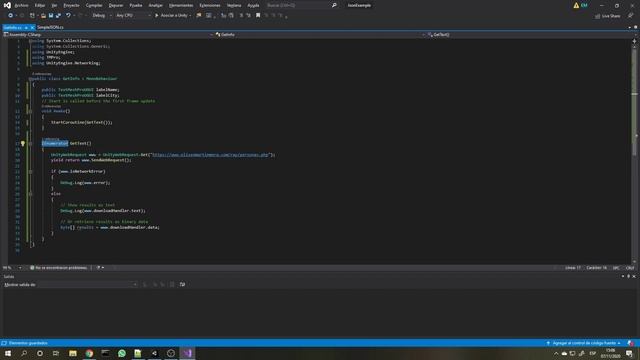
Task: Open the Editar menu
Action: [40, 5]
